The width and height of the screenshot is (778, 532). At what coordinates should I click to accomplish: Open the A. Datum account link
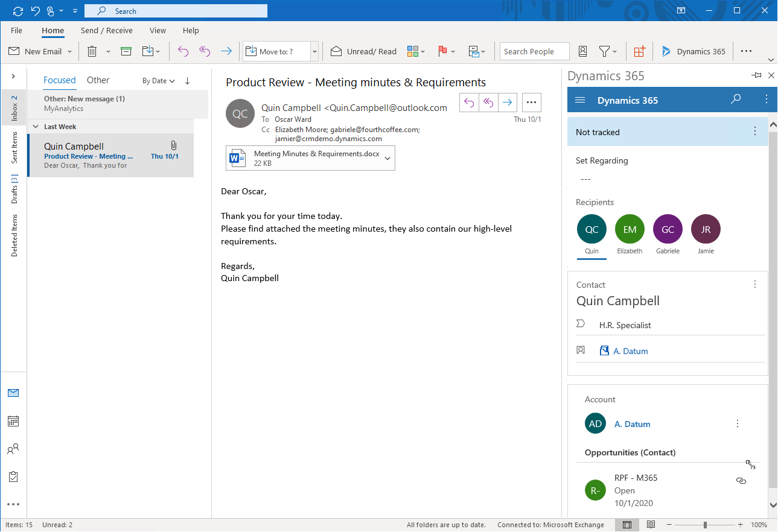click(x=632, y=424)
